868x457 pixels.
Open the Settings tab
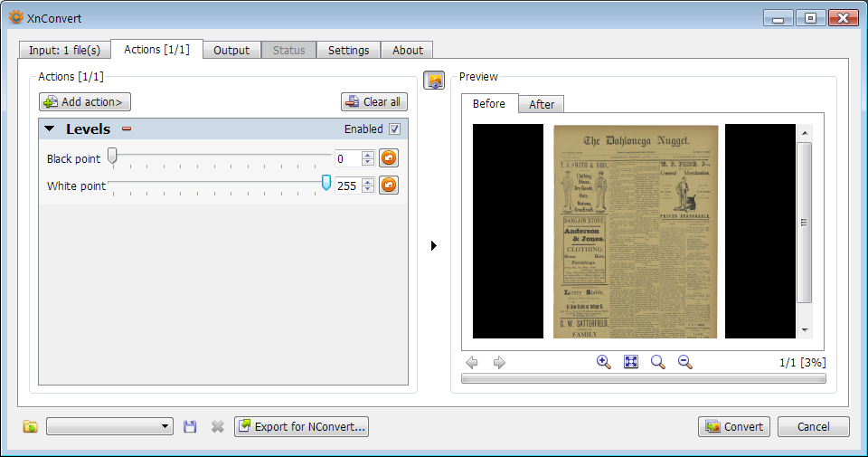point(349,50)
